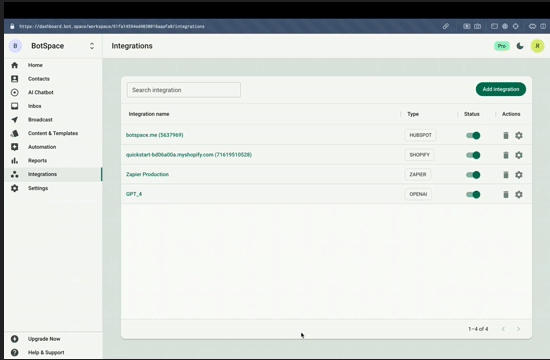The image size is (550, 360).
Task: Open settings gear for Shopify row
Action: click(519, 155)
